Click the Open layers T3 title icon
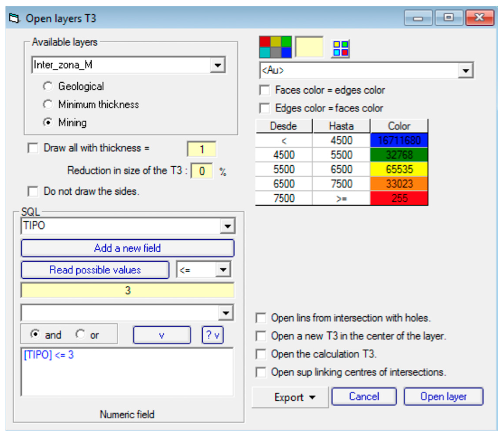This screenshot has height=435, width=504. click(x=14, y=18)
